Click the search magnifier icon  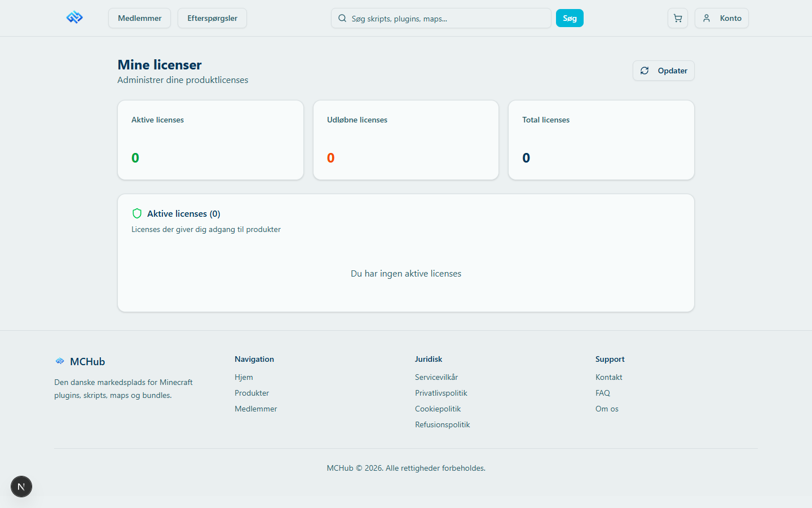point(342,18)
